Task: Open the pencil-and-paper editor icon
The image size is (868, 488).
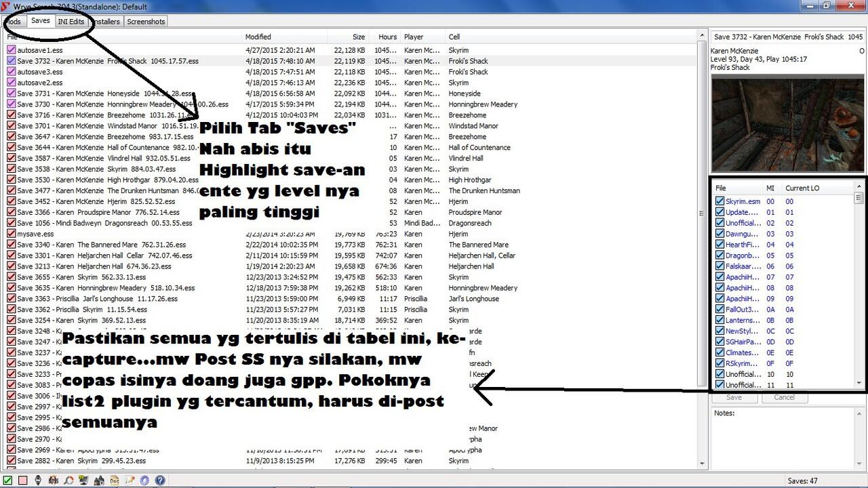Action: pyautogui.click(x=130, y=481)
